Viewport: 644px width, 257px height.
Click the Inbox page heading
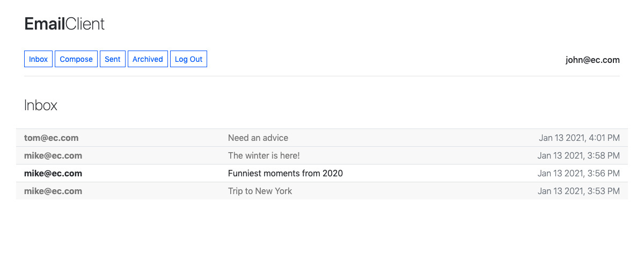point(41,105)
